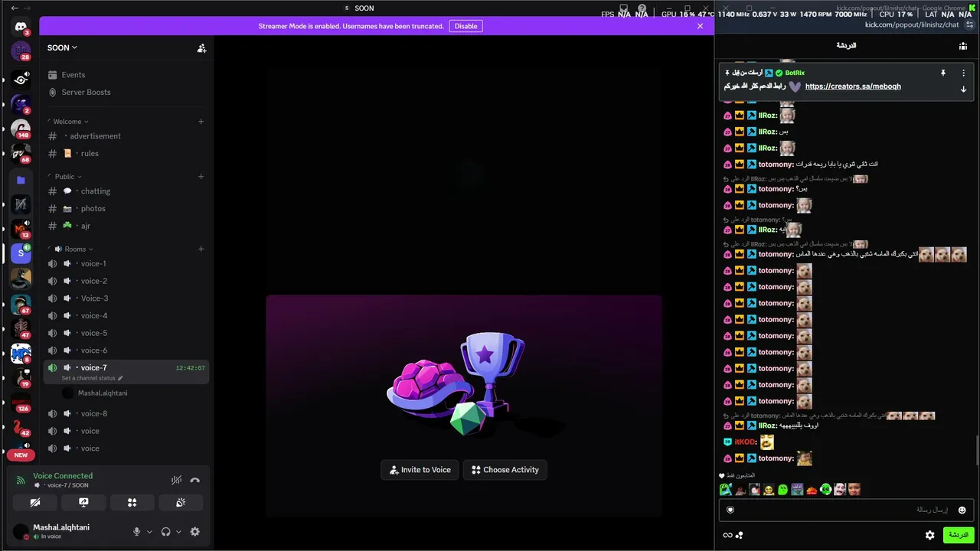
Task: Create a channel in Rooms category
Action: coord(201,249)
